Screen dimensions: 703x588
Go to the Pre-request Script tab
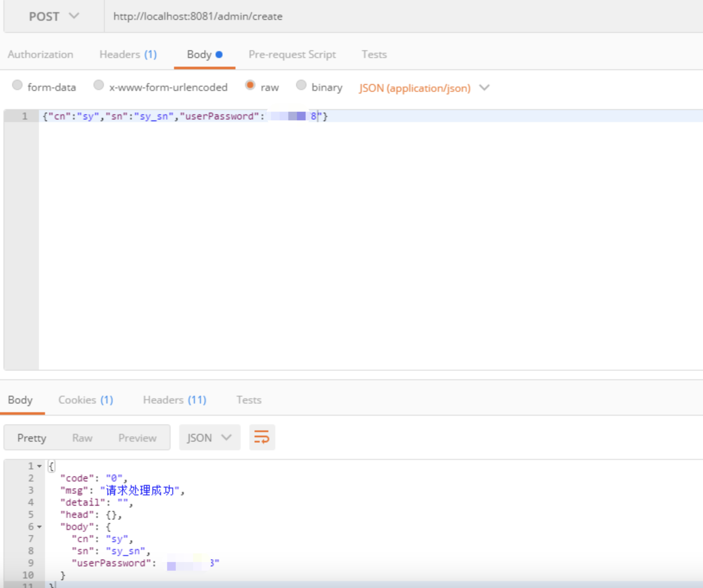[x=292, y=55]
